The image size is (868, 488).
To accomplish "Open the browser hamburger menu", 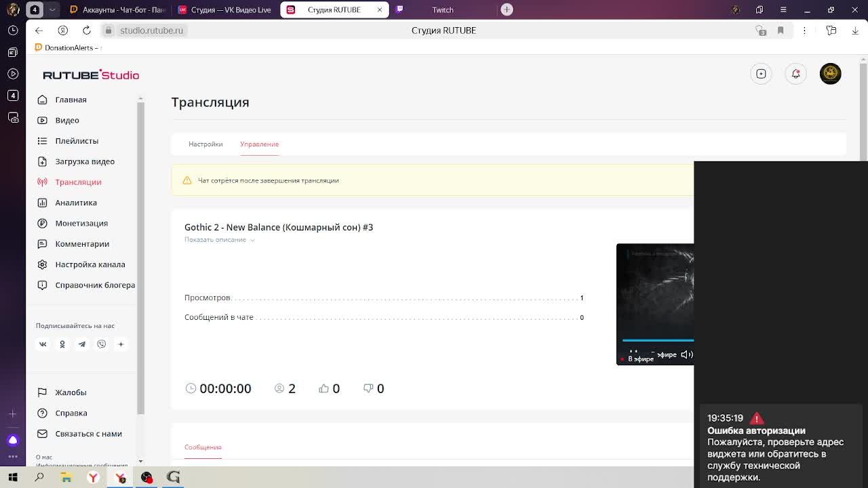I will tap(783, 10).
